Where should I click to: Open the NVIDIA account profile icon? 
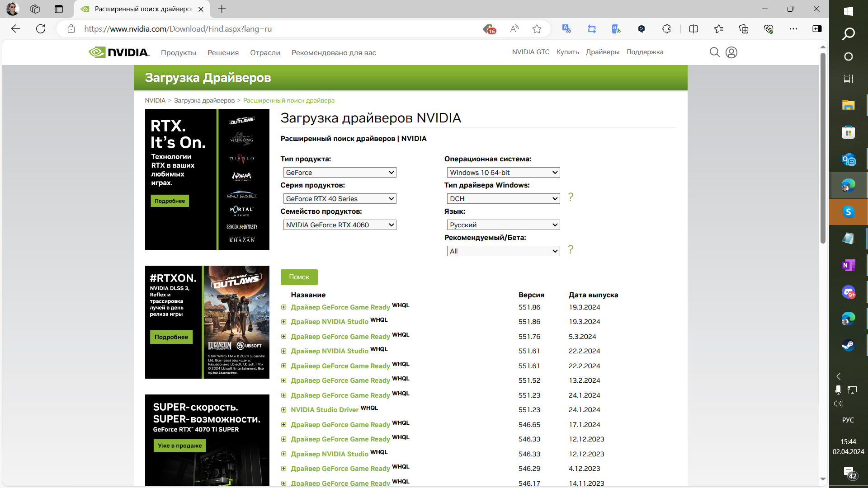(x=731, y=52)
